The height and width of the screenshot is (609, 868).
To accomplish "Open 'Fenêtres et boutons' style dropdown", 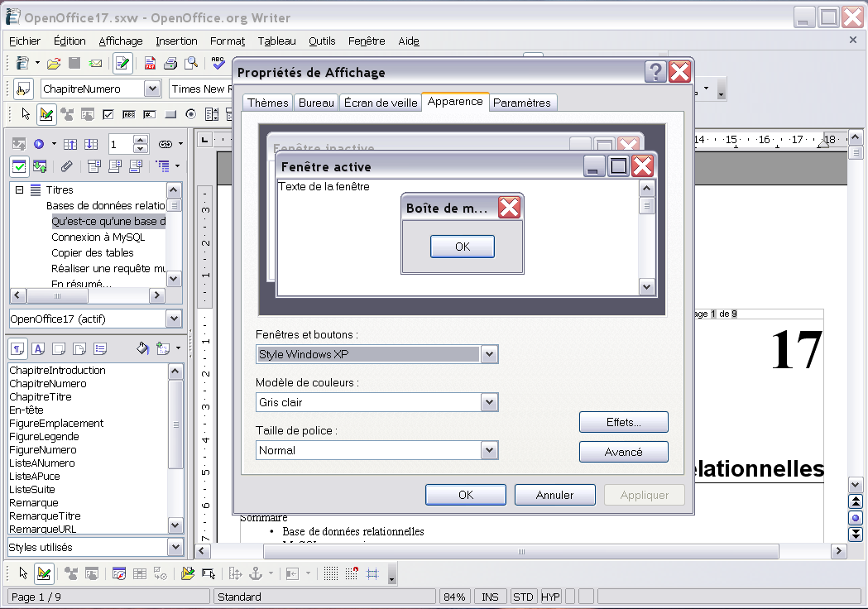I will [489, 354].
